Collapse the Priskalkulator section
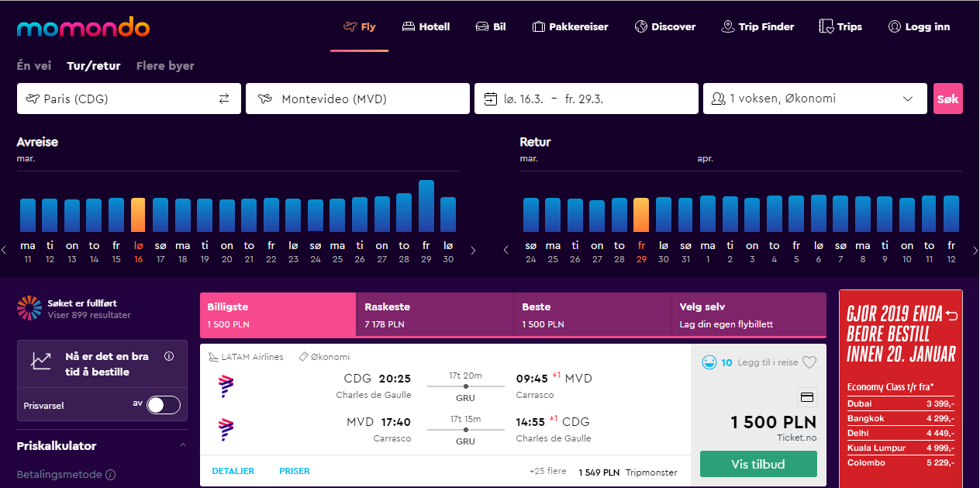 183,445
